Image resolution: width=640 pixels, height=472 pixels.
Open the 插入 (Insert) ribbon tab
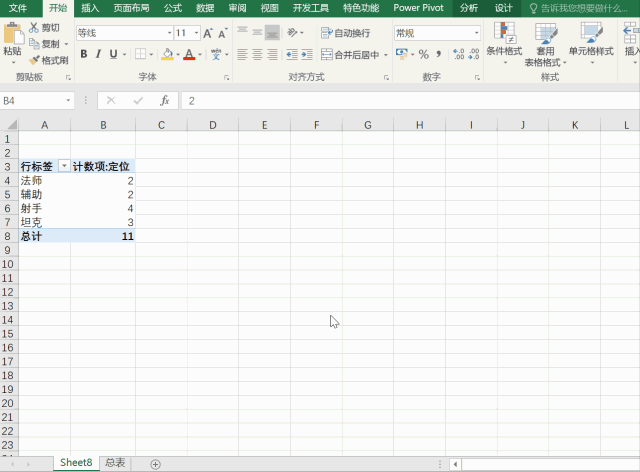(x=90, y=7)
